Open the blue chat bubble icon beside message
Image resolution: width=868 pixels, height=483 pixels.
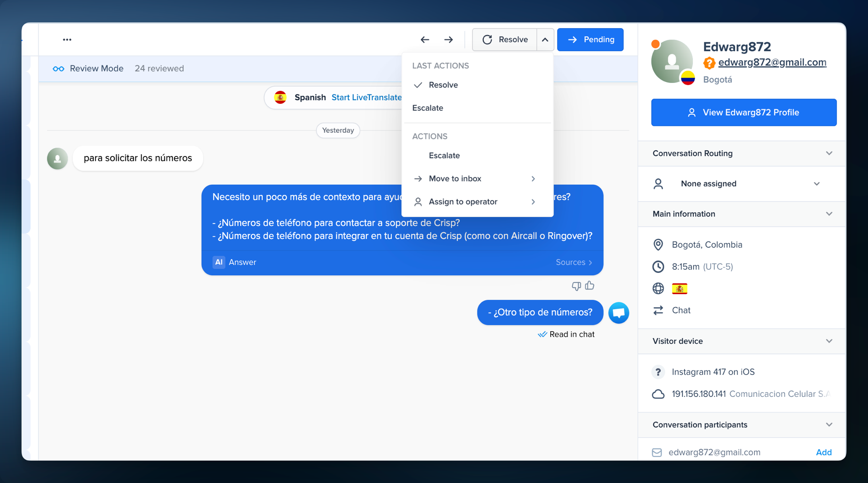[x=619, y=312]
